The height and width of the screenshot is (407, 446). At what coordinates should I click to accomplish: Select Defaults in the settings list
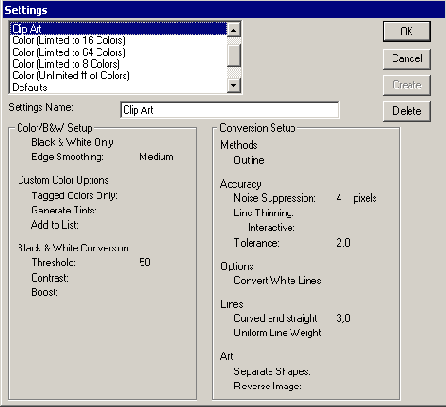(119, 87)
